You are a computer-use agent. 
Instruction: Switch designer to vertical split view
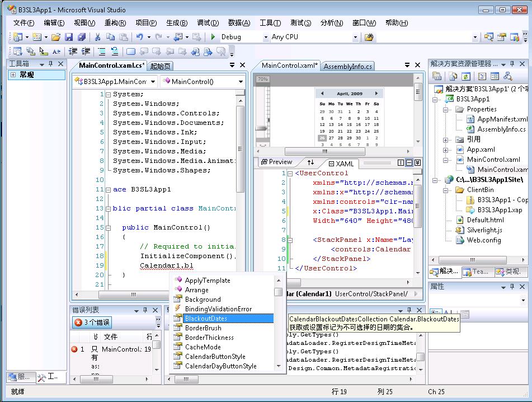(x=401, y=162)
